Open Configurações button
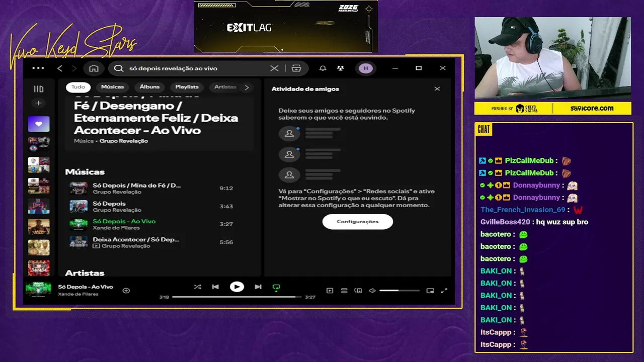Viewport: 644px width, 362px height. click(358, 222)
